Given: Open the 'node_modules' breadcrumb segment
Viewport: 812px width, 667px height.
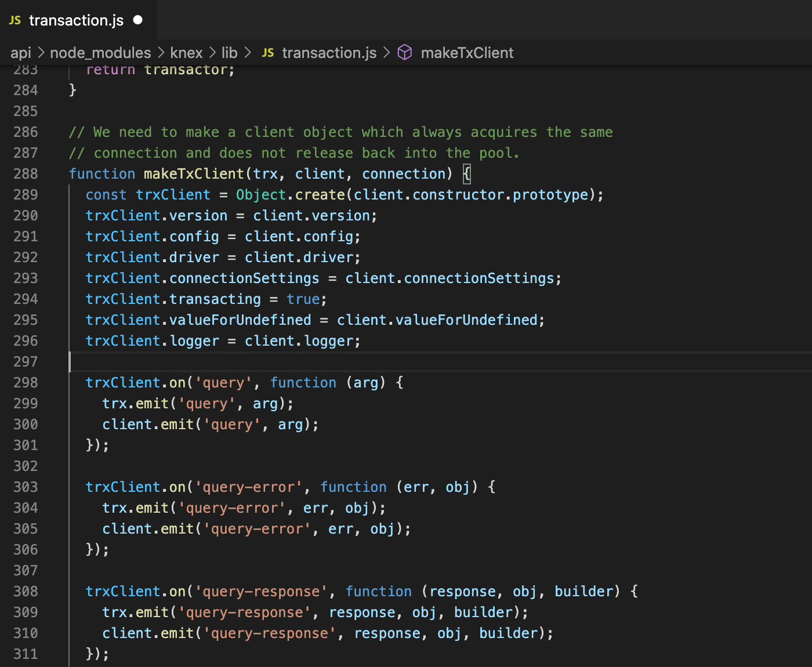Looking at the screenshot, I should 100,53.
